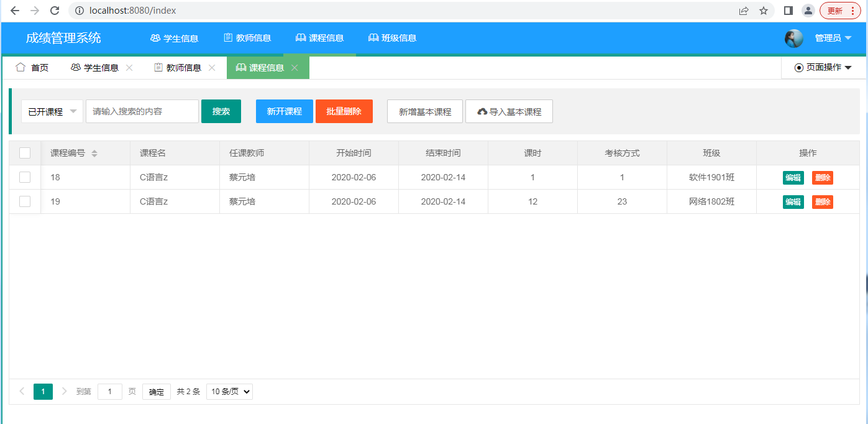Screen dimensions: 868x424
Task: Click the administrator avatar picture
Action: click(793, 39)
